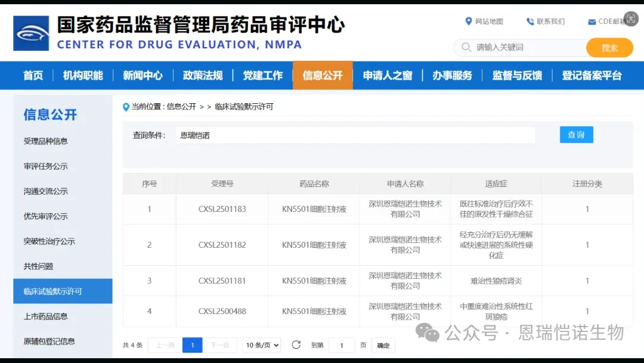Click the site map location pin icon
Viewport: 644px width, 363px height.
469,21
